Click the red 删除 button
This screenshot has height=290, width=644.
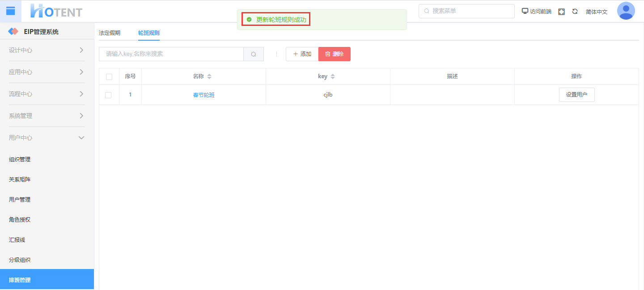(x=335, y=54)
